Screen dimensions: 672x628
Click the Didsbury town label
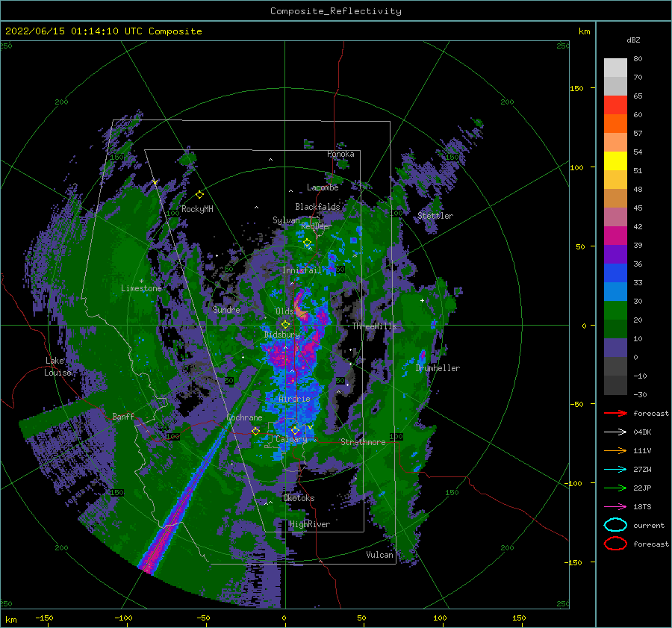[282, 335]
